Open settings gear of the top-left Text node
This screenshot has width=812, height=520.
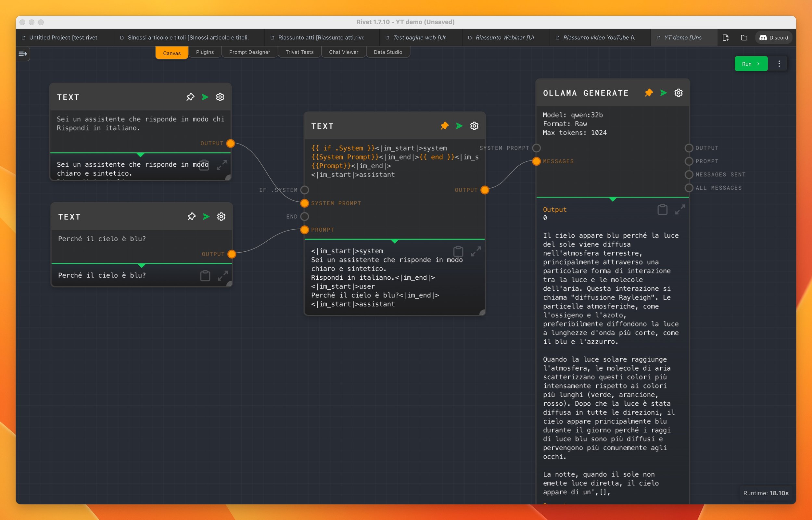pyautogui.click(x=220, y=97)
